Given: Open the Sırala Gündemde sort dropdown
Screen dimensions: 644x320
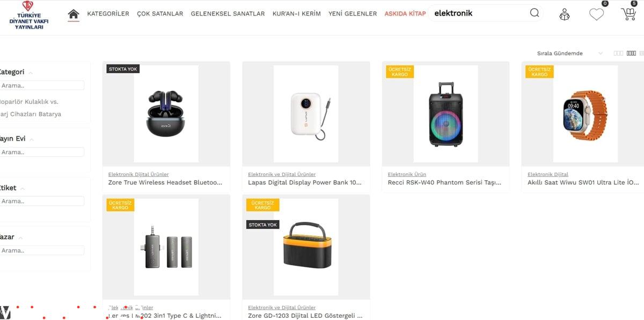Looking at the screenshot, I should click(570, 53).
